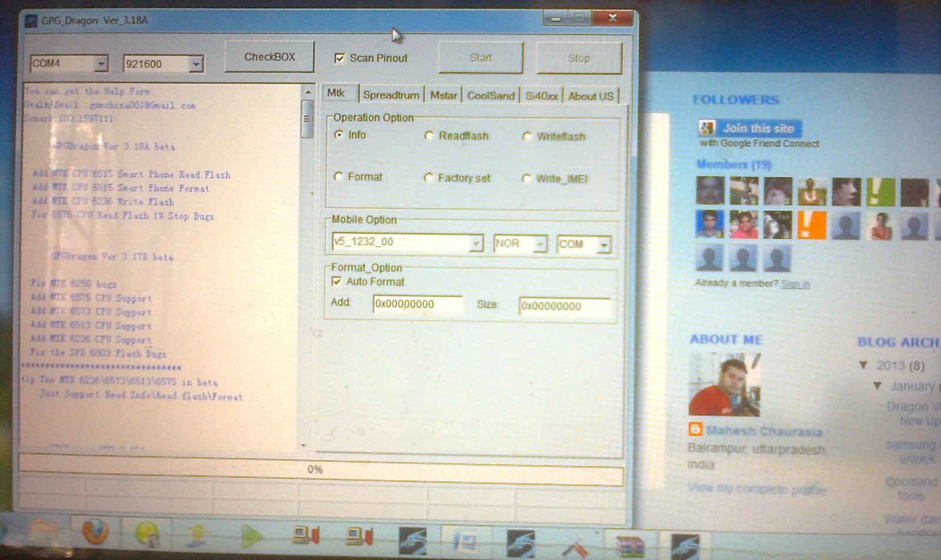Image resolution: width=941 pixels, height=560 pixels.
Task: Click the orange exclamation follower avatar
Action: click(812, 225)
